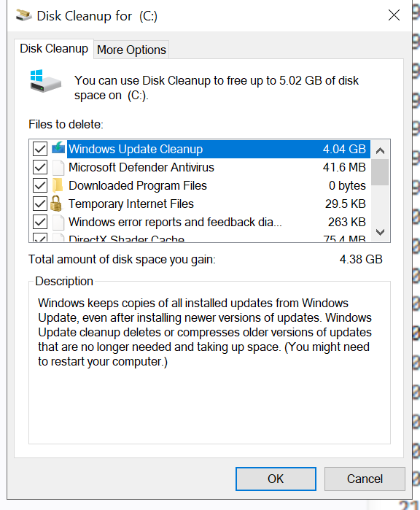Switch to the More Options tab

click(132, 50)
